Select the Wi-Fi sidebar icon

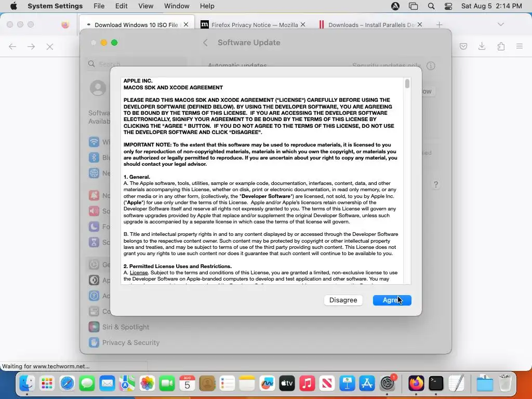(94, 142)
